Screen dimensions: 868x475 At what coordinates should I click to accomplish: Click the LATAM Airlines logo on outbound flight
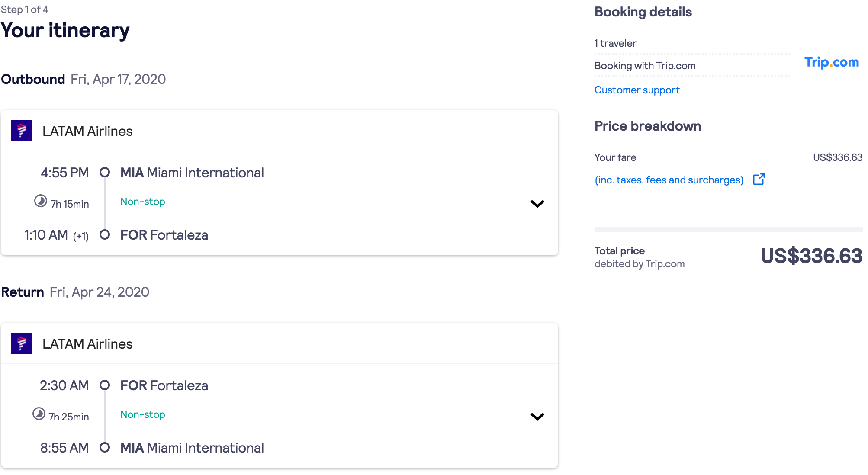(x=22, y=131)
